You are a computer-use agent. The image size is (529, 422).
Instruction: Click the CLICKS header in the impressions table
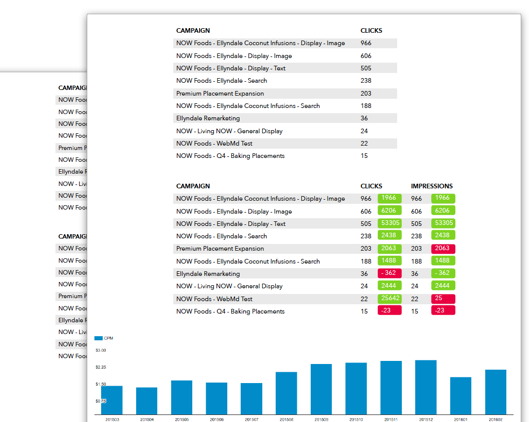point(371,186)
